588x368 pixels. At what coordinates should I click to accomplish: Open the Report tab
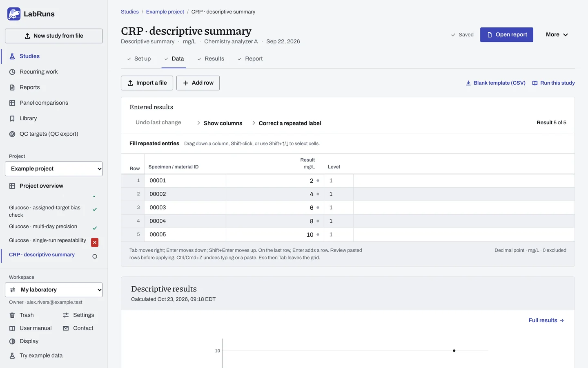[250, 59]
